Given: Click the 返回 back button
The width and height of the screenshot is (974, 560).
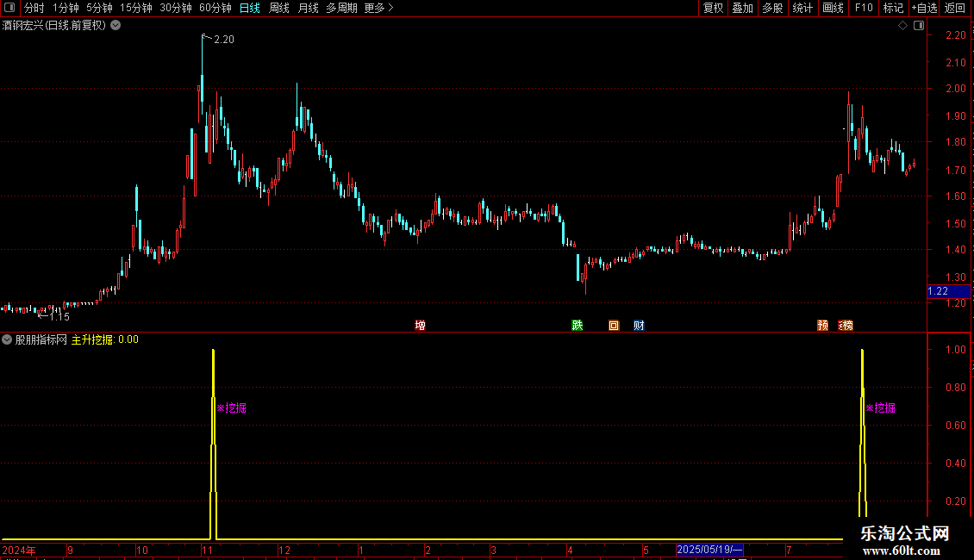Looking at the screenshot, I should pos(955,8).
